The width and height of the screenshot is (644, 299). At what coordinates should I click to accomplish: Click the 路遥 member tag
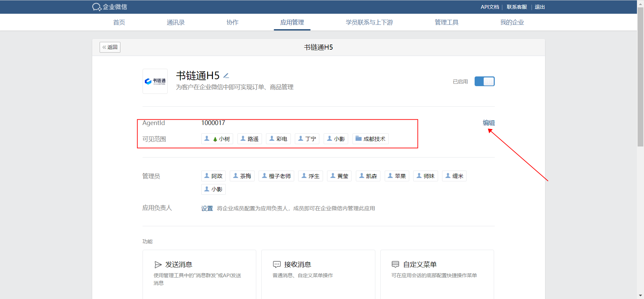[250, 139]
